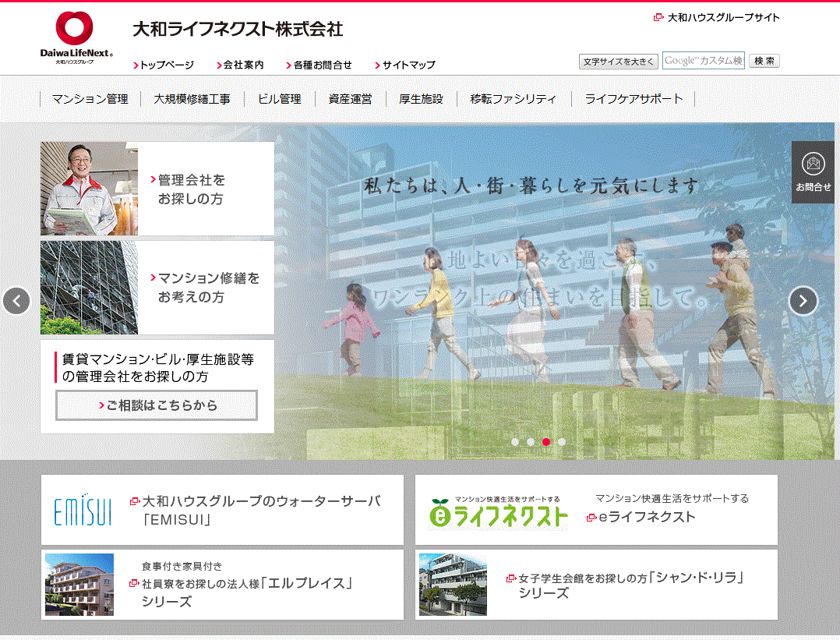Click the お問合せ envelope side icon
Image resolution: width=840 pixels, height=640 pixels.
(813, 172)
